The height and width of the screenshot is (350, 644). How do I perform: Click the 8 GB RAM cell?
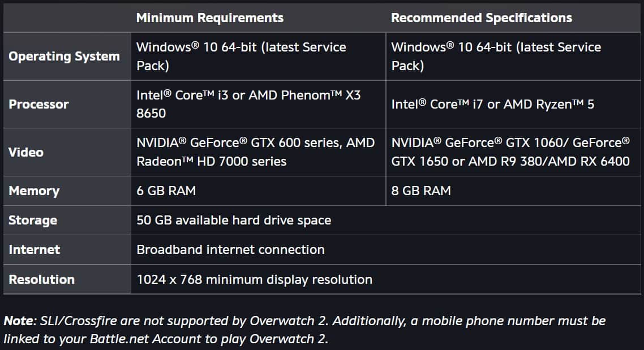[x=421, y=191]
